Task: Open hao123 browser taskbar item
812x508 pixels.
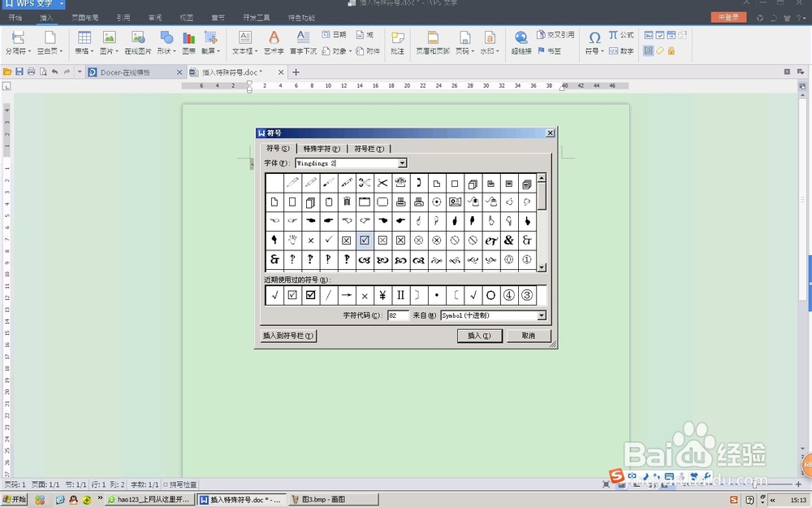Action: pyautogui.click(x=149, y=500)
